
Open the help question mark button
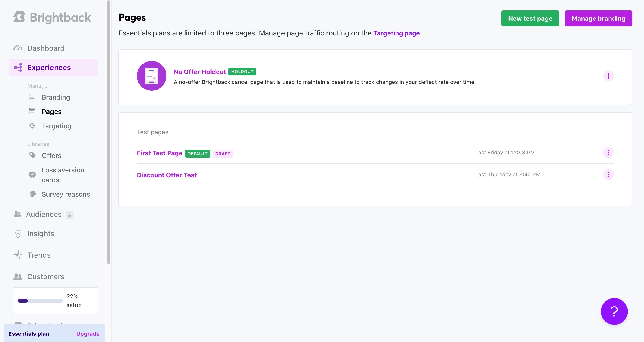coord(614,311)
